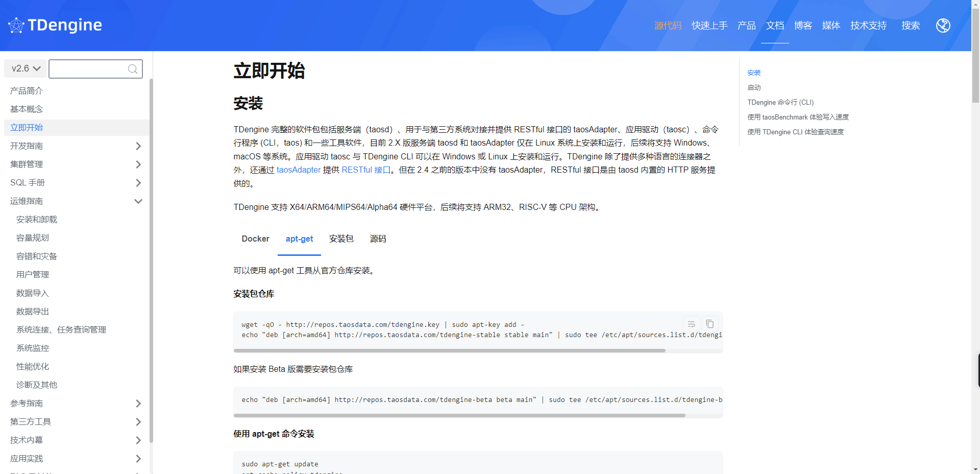Click the TDengine logo
980x474 pixels.
point(55,25)
